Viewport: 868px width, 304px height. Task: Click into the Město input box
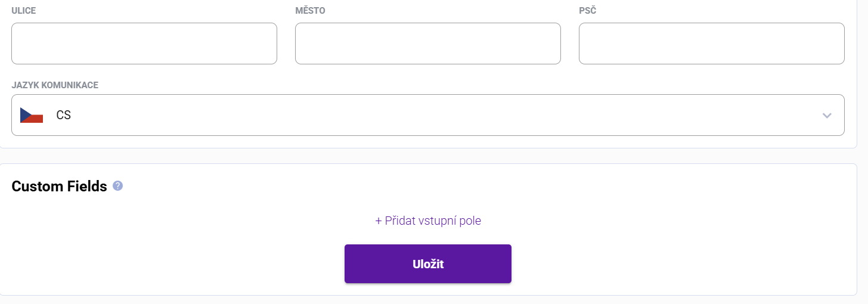pyautogui.click(x=427, y=44)
